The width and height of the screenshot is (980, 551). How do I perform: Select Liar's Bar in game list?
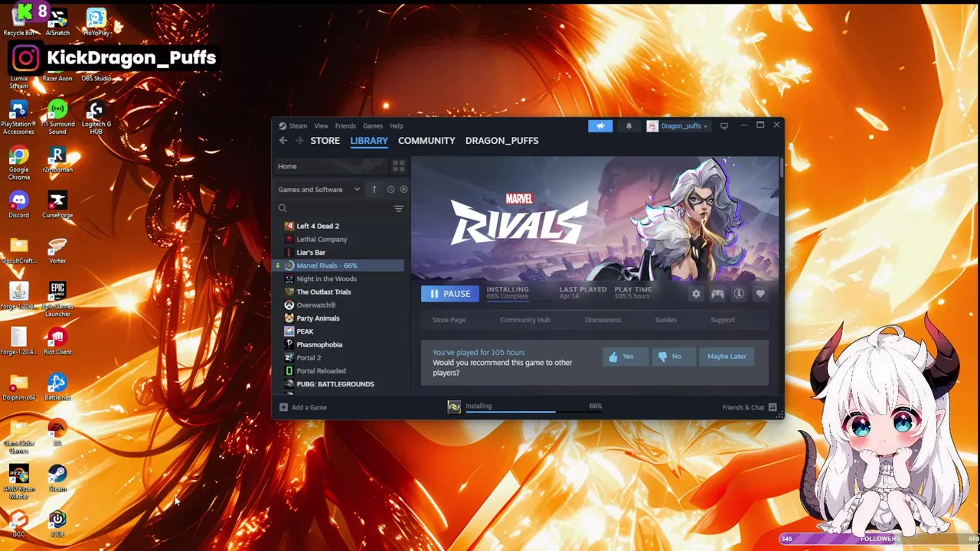(x=339, y=253)
